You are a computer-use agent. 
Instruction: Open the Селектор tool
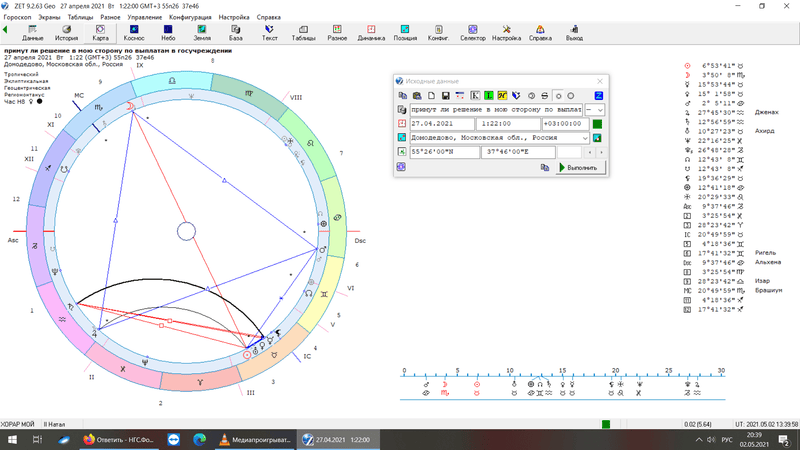tap(472, 33)
